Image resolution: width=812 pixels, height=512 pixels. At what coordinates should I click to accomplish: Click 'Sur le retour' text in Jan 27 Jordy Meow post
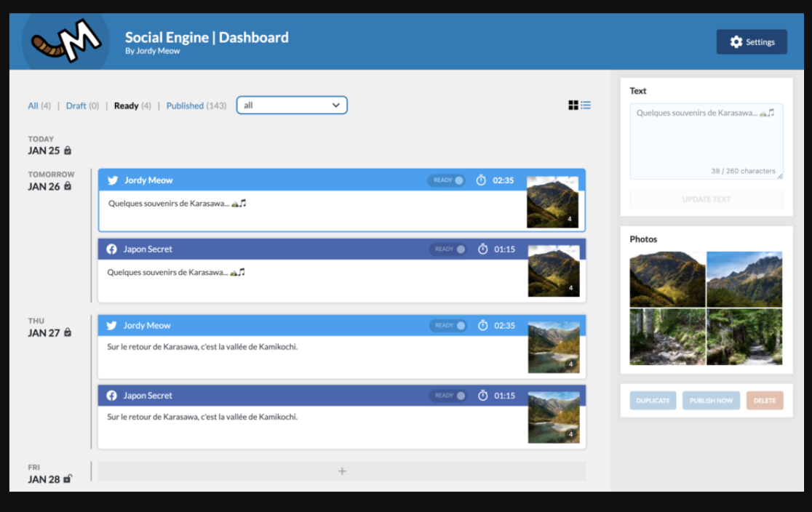(x=202, y=347)
